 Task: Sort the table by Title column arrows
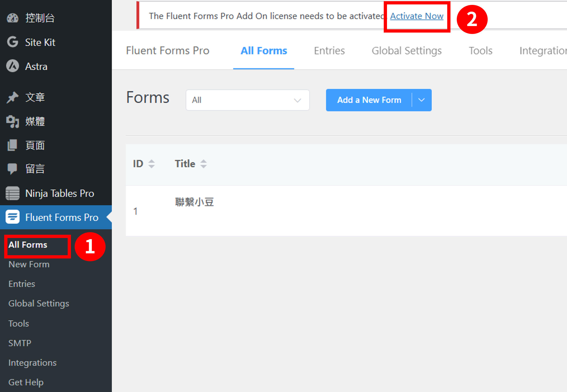[203, 164]
